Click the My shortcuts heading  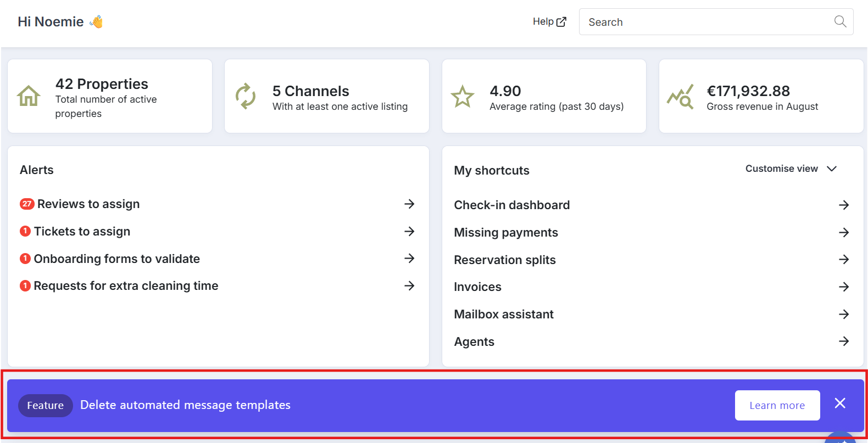(492, 171)
